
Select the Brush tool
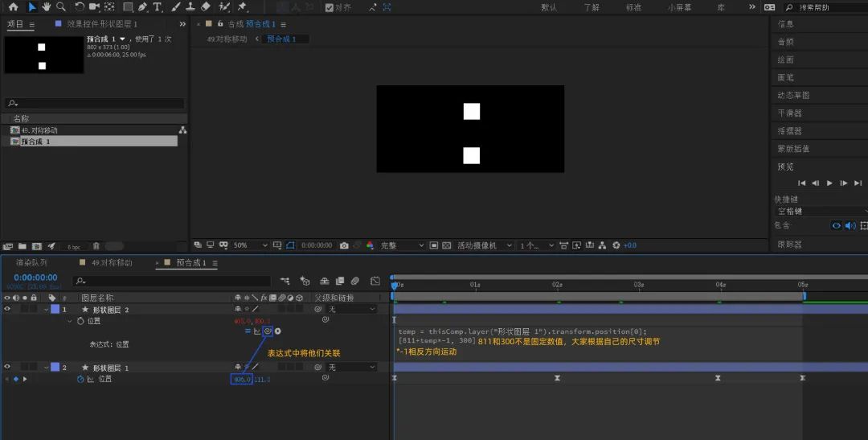(176, 7)
